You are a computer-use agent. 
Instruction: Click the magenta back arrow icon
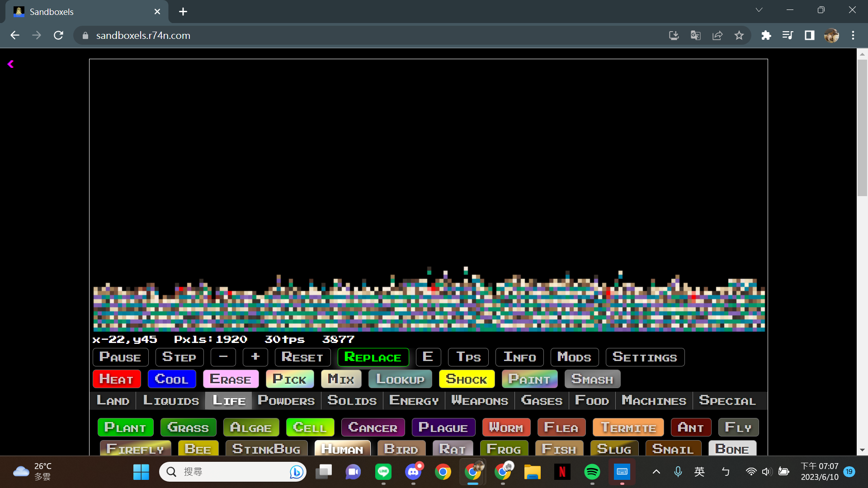(10, 64)
